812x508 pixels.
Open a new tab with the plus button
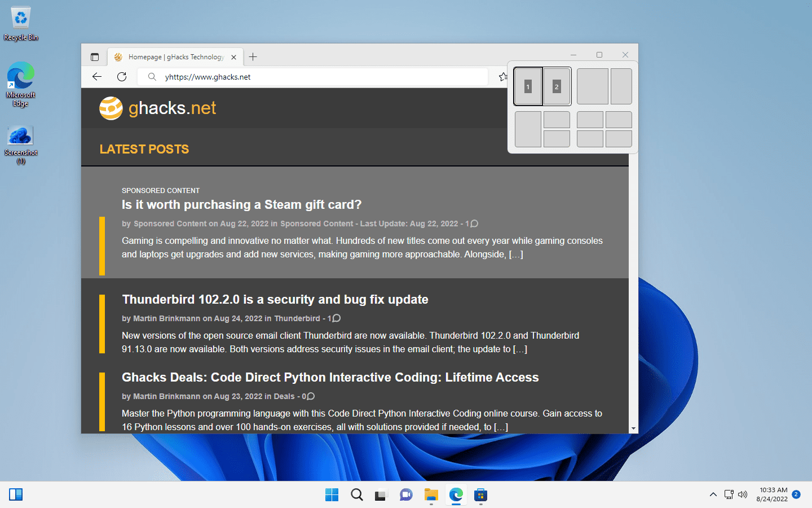(x=253, y=56)
